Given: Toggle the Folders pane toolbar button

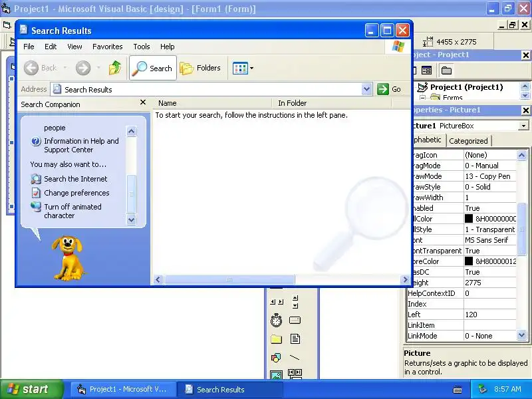Looking at the screenshot, I should point(200,68).
